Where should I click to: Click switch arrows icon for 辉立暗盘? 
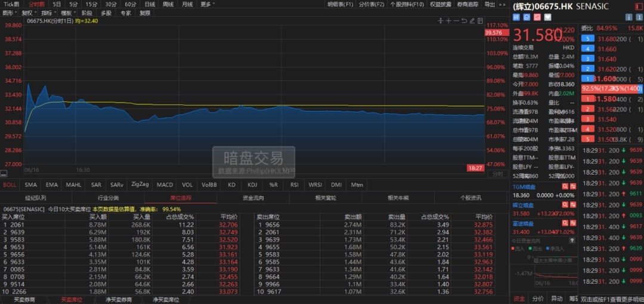(572, 205)
